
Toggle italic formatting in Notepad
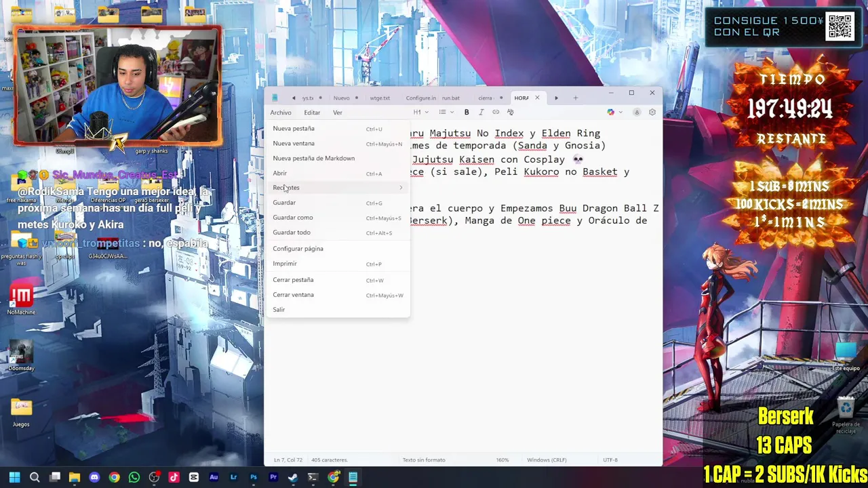pos(481,113)
